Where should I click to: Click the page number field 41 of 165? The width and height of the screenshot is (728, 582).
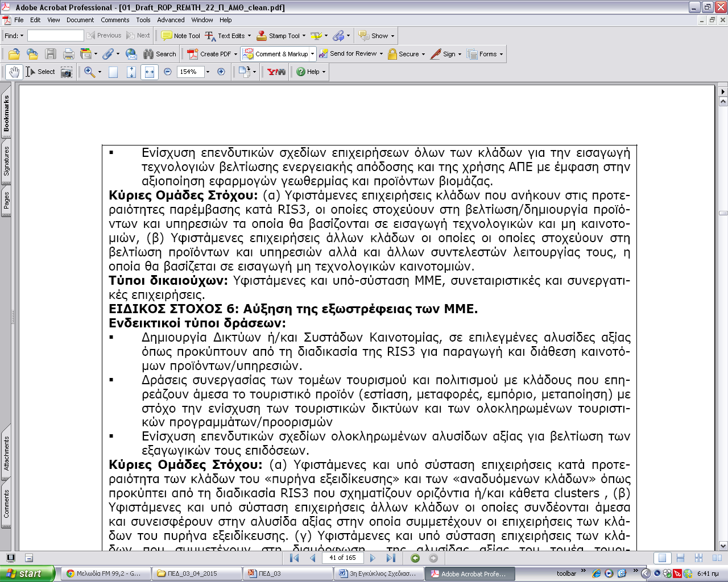coord(342,558)
